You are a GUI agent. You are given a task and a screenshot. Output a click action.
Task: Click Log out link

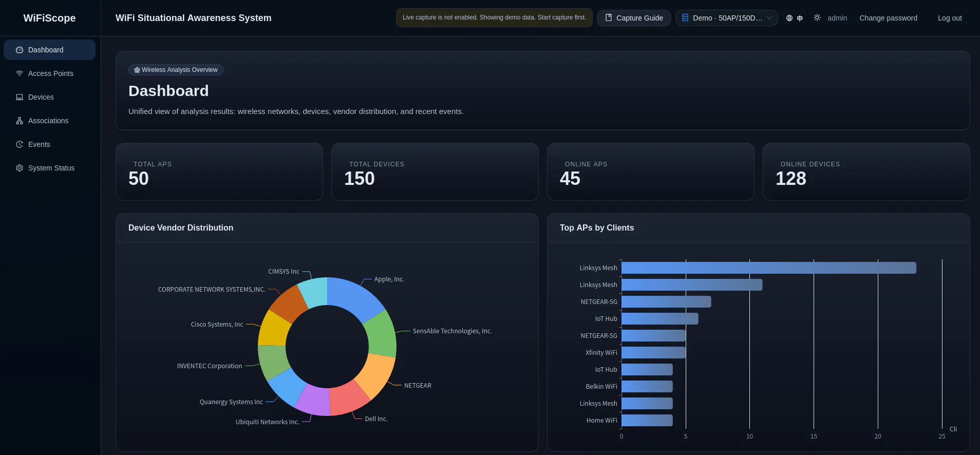click(x=950, y=18)
